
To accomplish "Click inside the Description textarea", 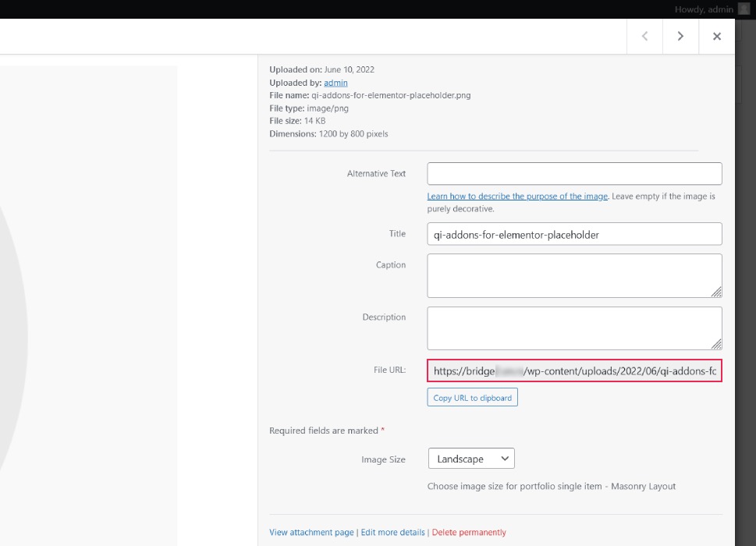I will pyautogui.click(x=574, y=328).
